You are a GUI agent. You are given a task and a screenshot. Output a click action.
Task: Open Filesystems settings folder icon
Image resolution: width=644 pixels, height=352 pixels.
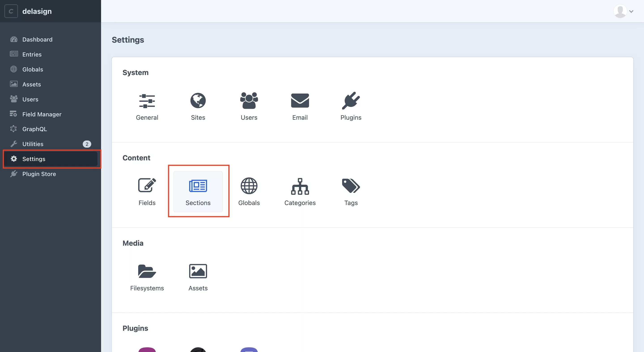[x=147, y=271]
